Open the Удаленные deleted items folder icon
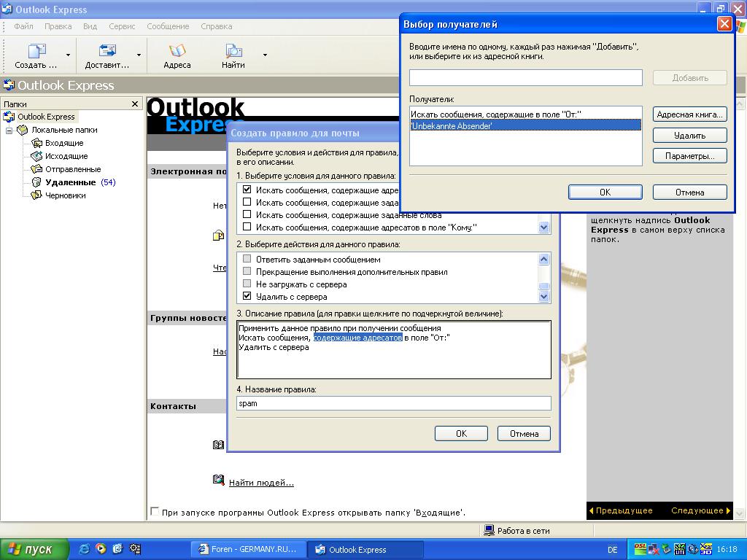 click(x=36, y=182)
